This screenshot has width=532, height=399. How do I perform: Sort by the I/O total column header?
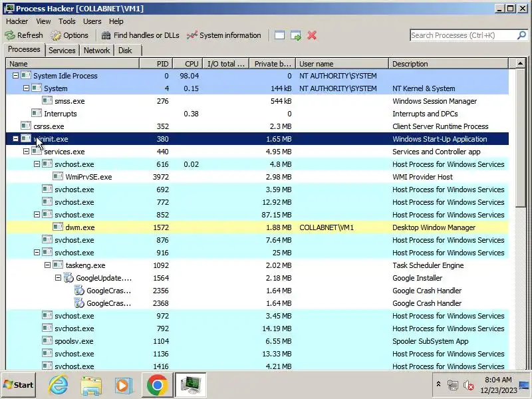tap(226, 64)
